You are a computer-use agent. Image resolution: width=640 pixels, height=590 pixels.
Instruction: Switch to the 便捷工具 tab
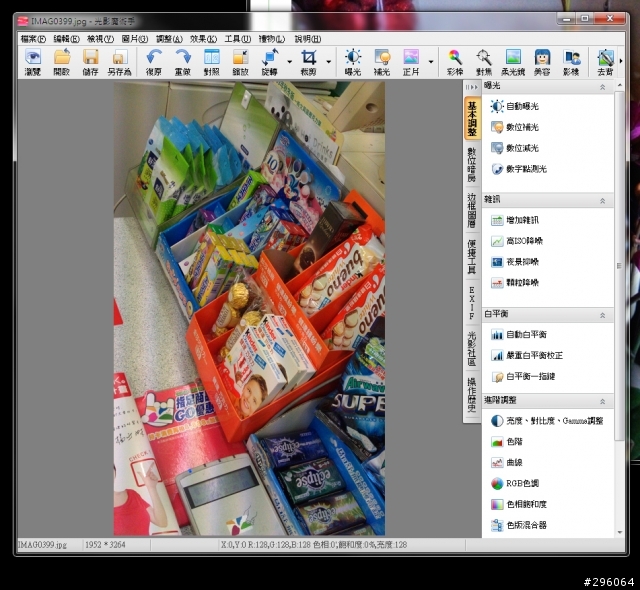pos(472,256)
